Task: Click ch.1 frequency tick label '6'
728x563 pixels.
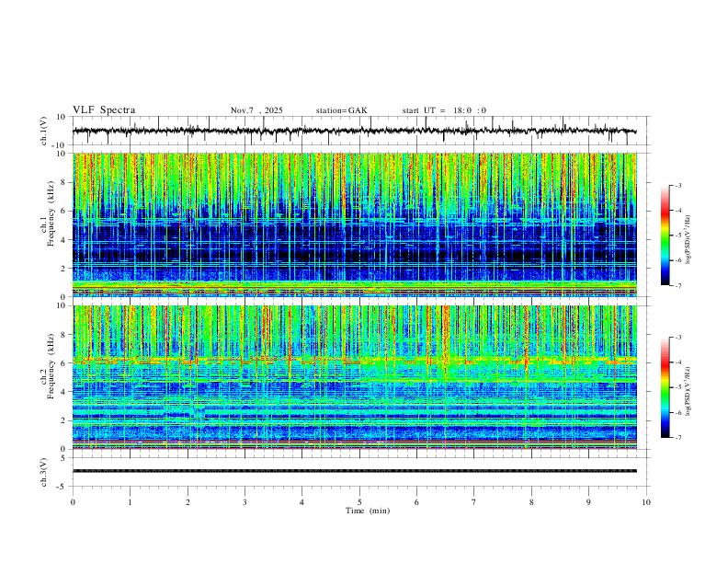Action: point(65,212)
